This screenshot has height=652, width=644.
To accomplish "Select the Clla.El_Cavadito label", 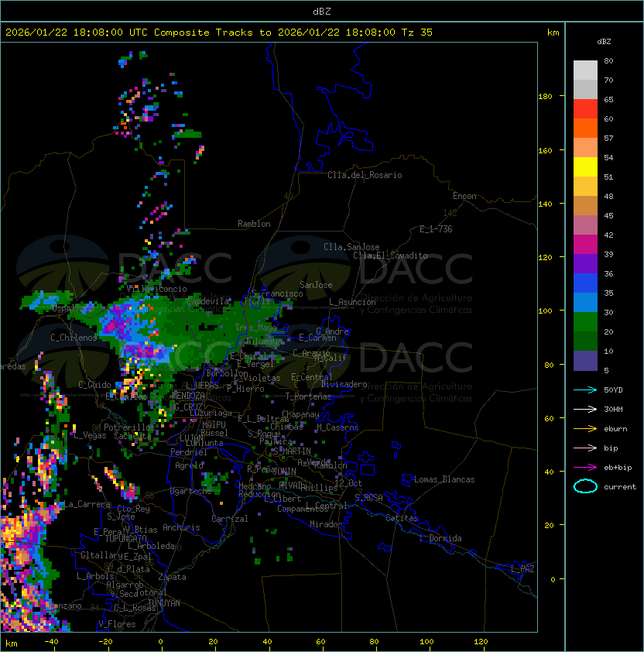I will click(x=390, y=256).
